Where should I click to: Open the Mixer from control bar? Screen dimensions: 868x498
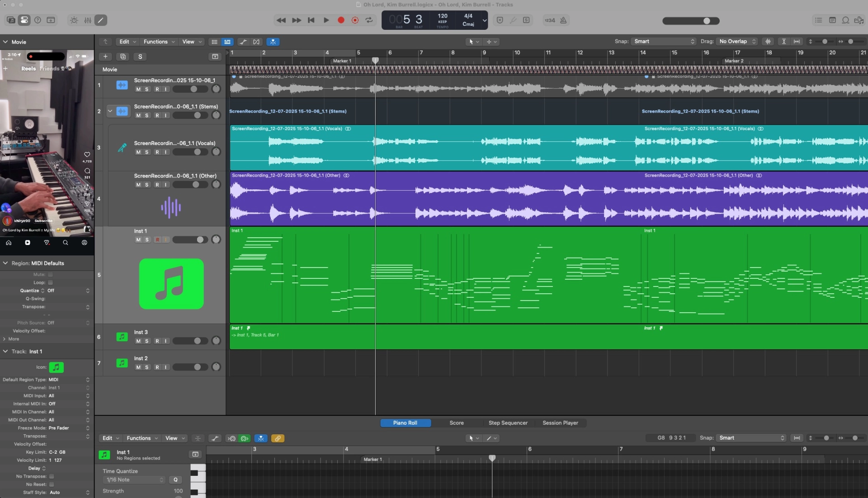pyautogui.click(x=88, y=20)
